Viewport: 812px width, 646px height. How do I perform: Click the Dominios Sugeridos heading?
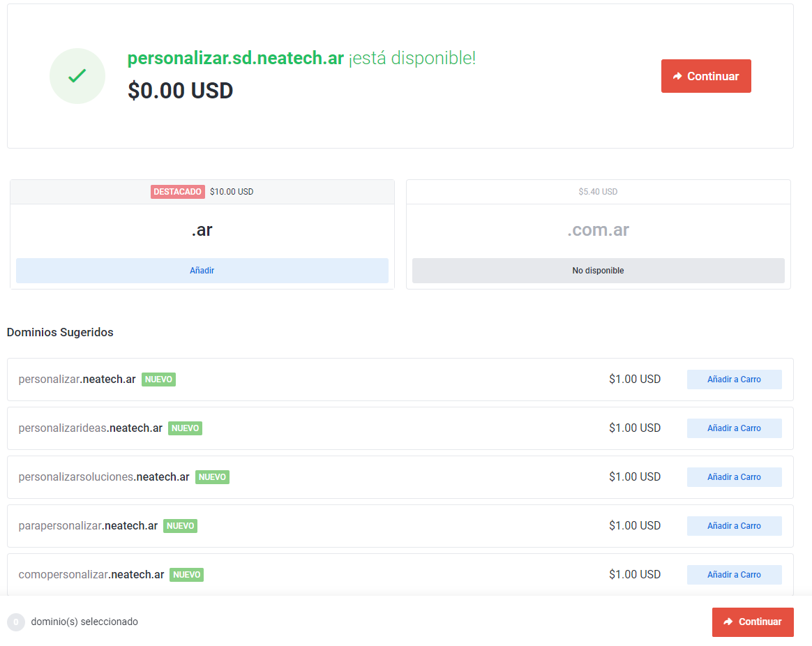[60, 332]
